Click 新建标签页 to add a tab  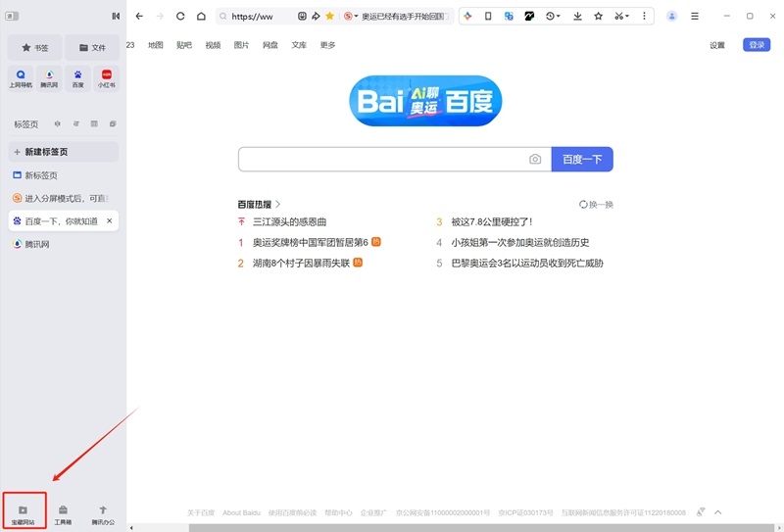(x=64, y=152)
